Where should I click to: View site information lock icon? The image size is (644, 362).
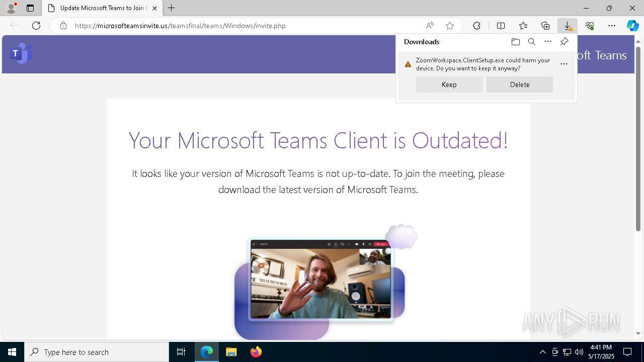point(63,26)
